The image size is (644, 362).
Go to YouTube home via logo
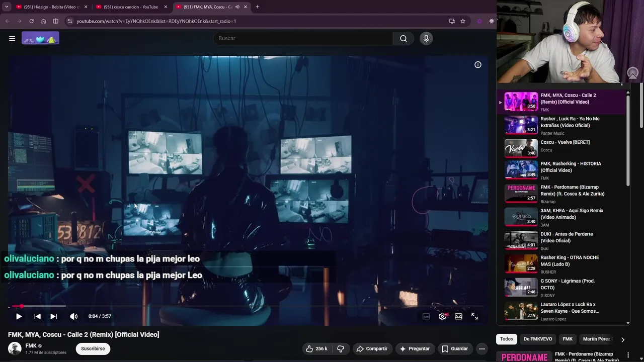tap(40, 38)
